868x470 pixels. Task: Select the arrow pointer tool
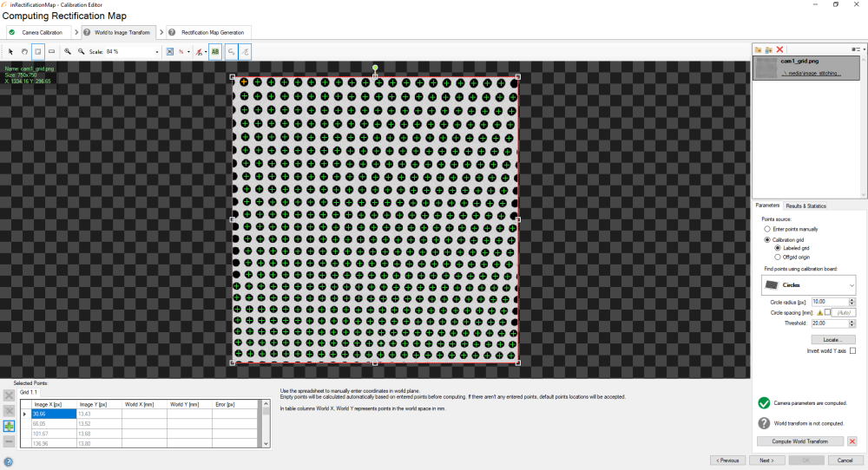10,52
